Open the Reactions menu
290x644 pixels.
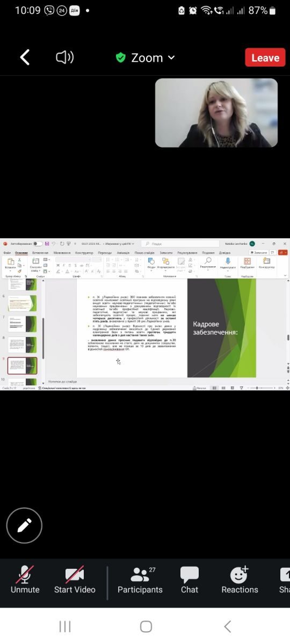tap(240, 580)
